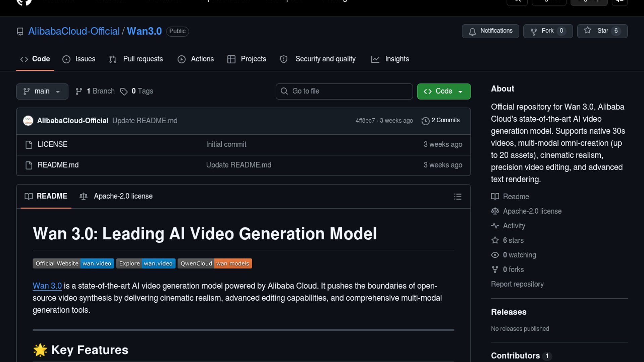Screen dimensions: 644x362
Task: Click the Official Website wan.video badge
Action: [x=73, y=263]
